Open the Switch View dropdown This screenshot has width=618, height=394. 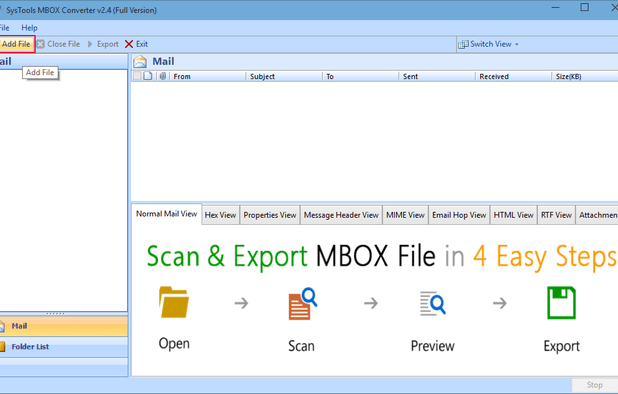click(489, 44)
